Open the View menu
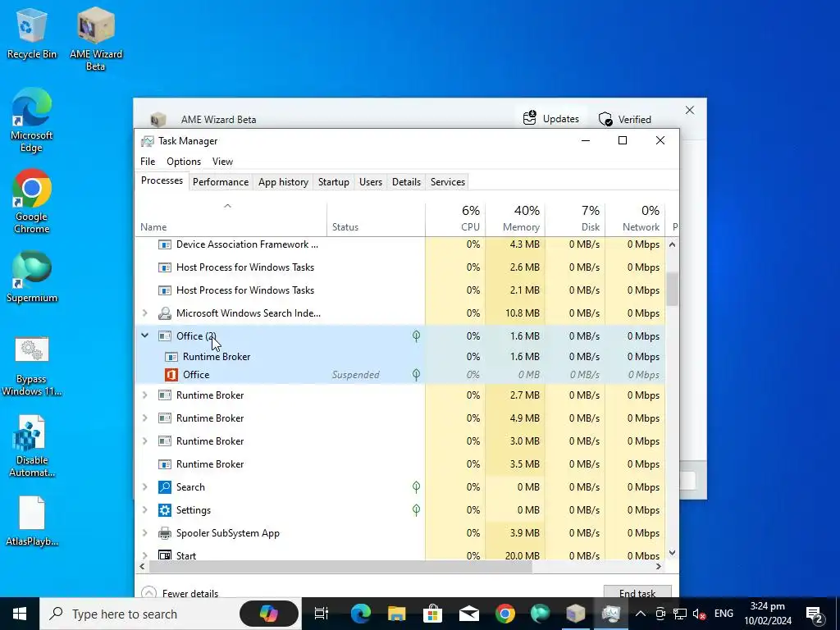This screenshot has width=840, height=630. tap(222, 162)
